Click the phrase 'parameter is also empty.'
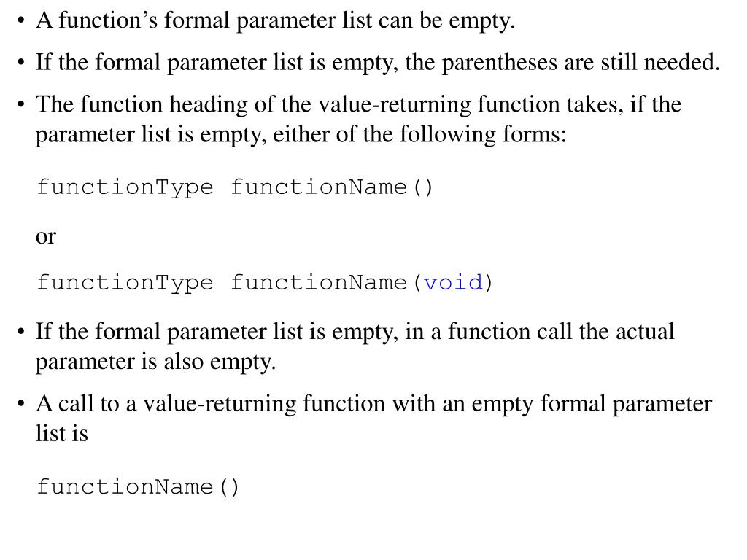The width and height of the screenshot is (747, 560). click(x=156, y=362)
